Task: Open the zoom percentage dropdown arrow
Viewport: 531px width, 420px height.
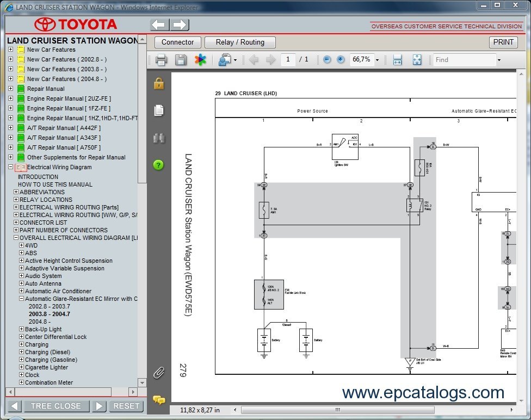Action: tap(377, 60)
